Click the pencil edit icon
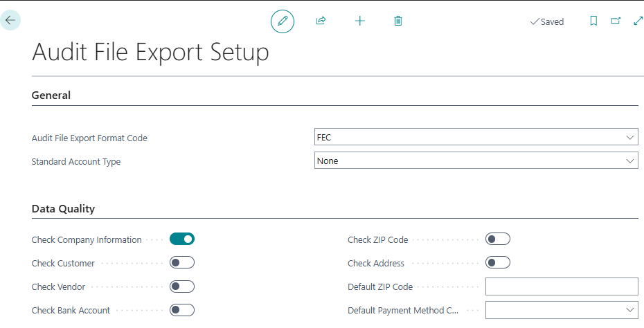Viewport: 644px width, 328px height. coord(283,21)
